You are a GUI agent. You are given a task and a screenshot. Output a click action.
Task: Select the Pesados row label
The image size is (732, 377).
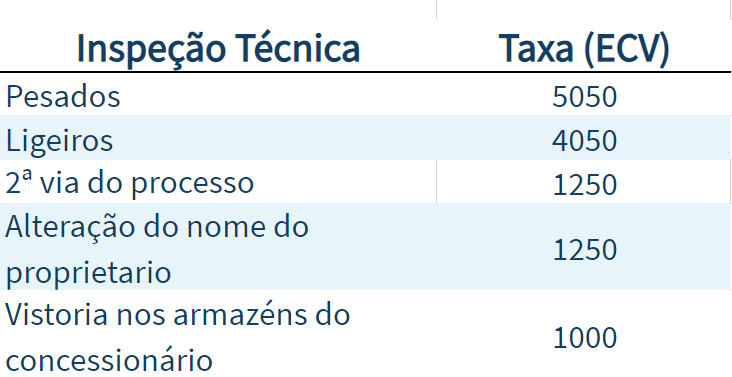tap(63, 96)
